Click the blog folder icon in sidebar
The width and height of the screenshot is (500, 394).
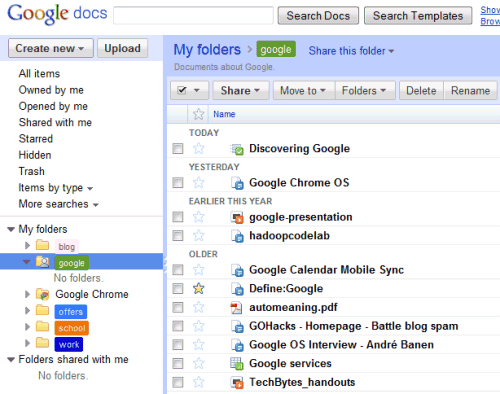42,245
